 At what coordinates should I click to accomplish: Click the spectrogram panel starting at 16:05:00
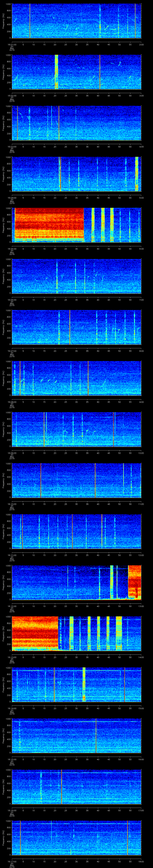tap(76, 225)
